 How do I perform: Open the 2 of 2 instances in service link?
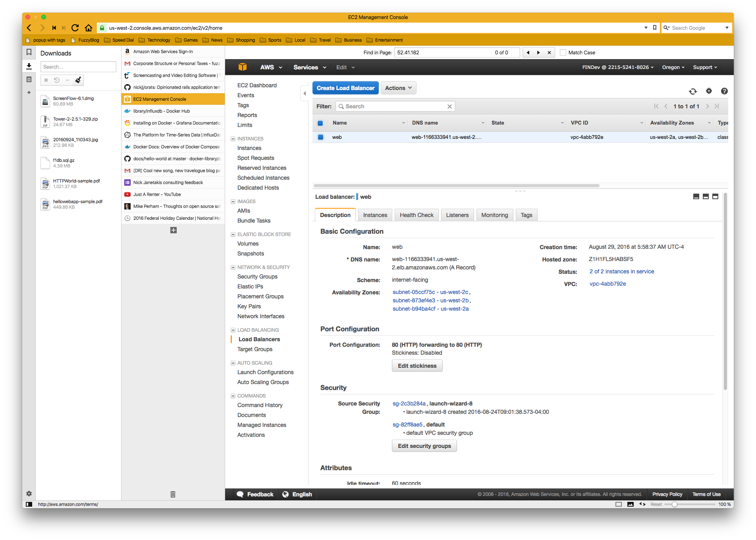point(621,271)
